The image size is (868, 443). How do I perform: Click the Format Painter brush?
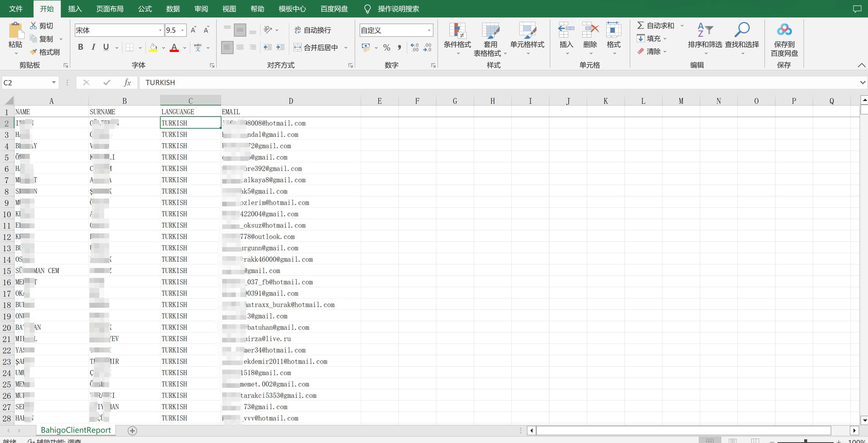33,52
